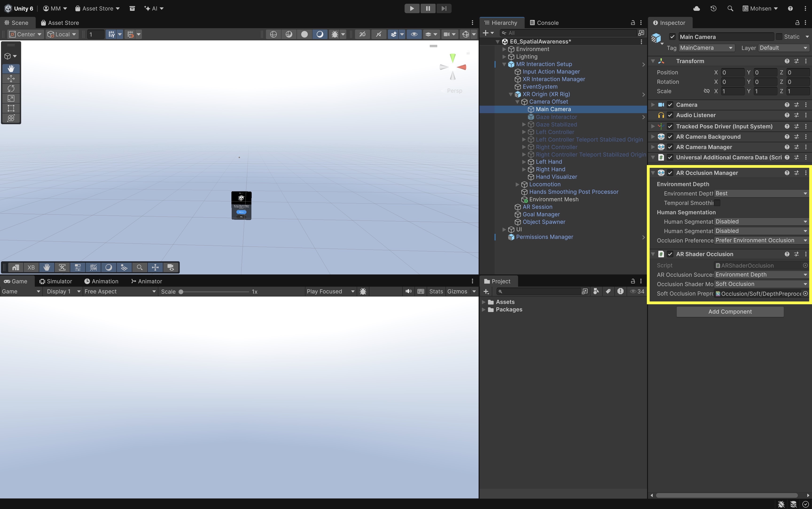Open the Mohsen layout menu
This screenshot has height=509, width=812.
click(760, 8)
